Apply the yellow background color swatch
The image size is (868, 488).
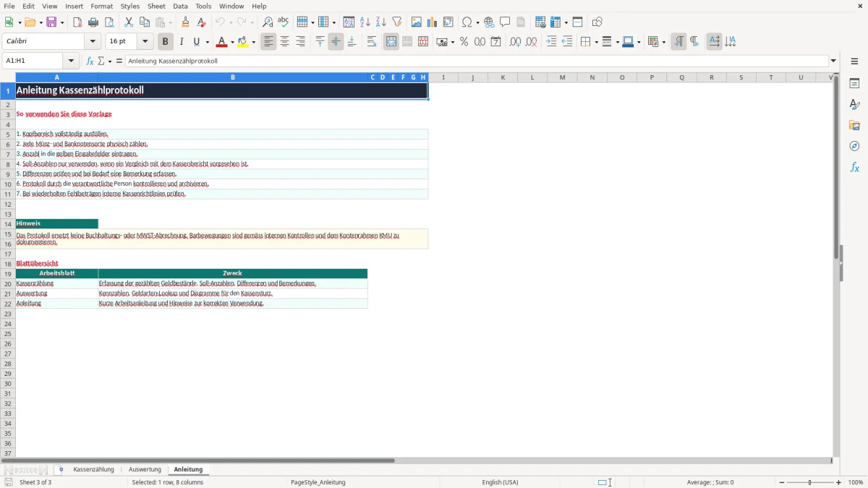[x=243, y=42]
